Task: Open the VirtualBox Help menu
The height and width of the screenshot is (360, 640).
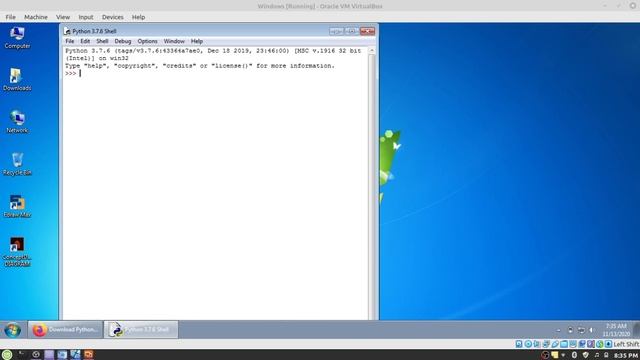Action: (x=138, y=17)
